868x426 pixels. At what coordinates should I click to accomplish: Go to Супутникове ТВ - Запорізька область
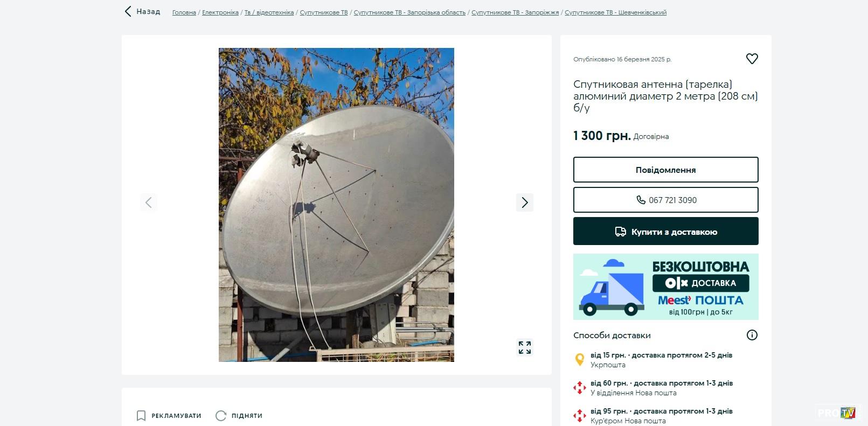click(409, 12)
